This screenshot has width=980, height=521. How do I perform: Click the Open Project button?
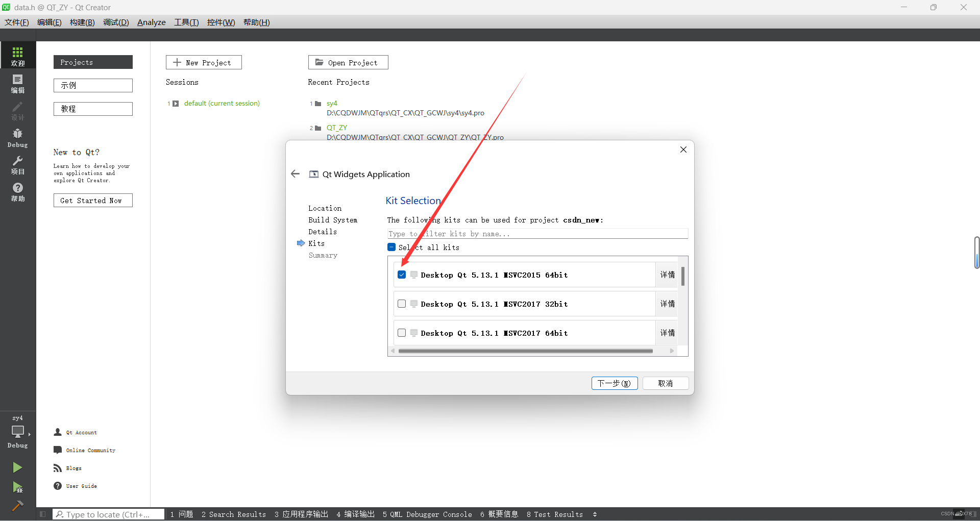[x=348, y=62]
